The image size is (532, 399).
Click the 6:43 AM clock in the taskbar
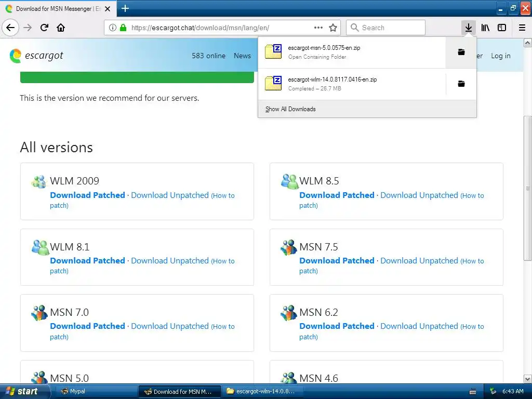point(513,391)
